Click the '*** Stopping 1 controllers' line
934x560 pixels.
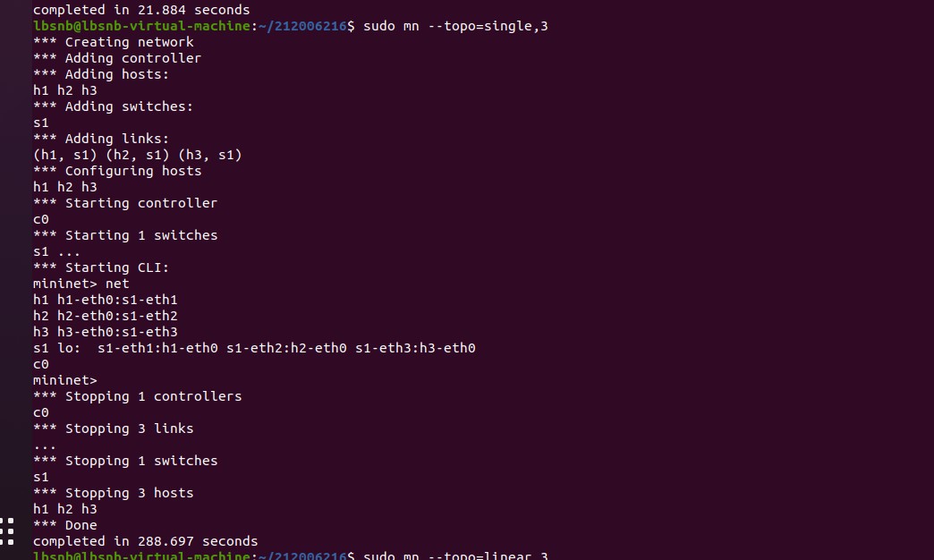click(138, 396)
